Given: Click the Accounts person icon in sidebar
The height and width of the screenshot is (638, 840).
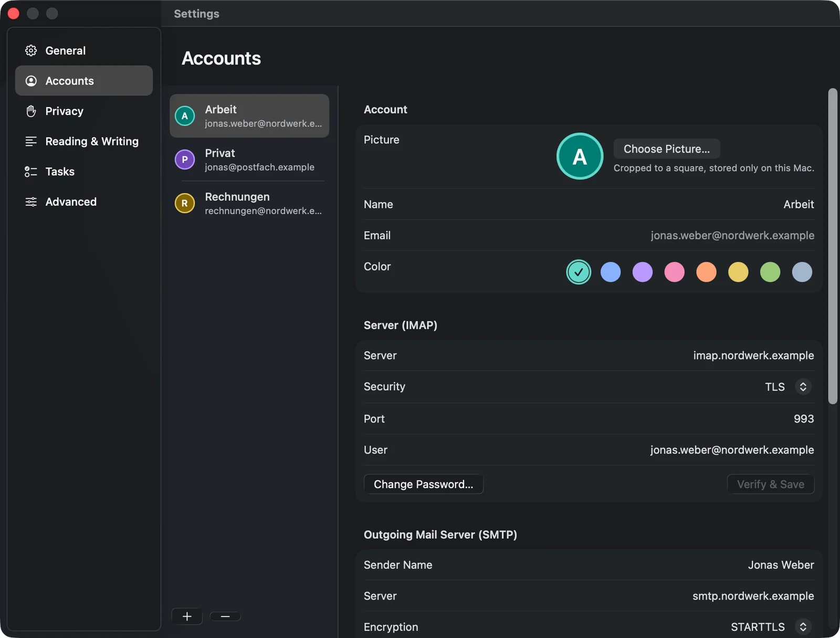Looking at the screenshot, I should pyautogui.click(x=31, y=81).
